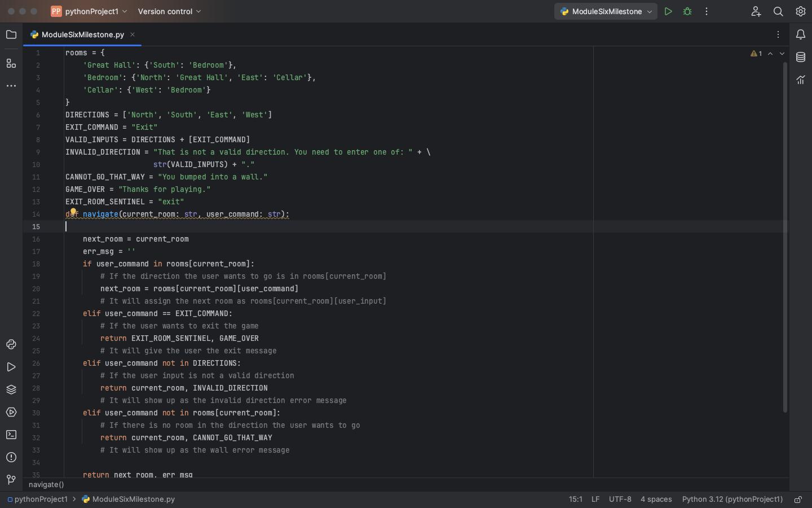Click the navigate() breadcrumb below editor
812x508 pixels.
click(46, 485)
